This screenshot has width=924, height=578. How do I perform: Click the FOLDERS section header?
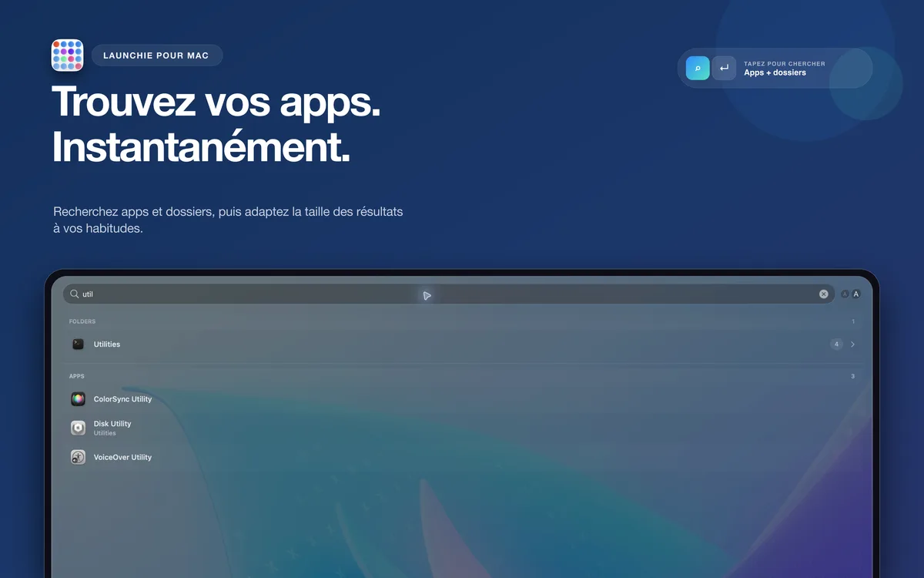[82, 321]
